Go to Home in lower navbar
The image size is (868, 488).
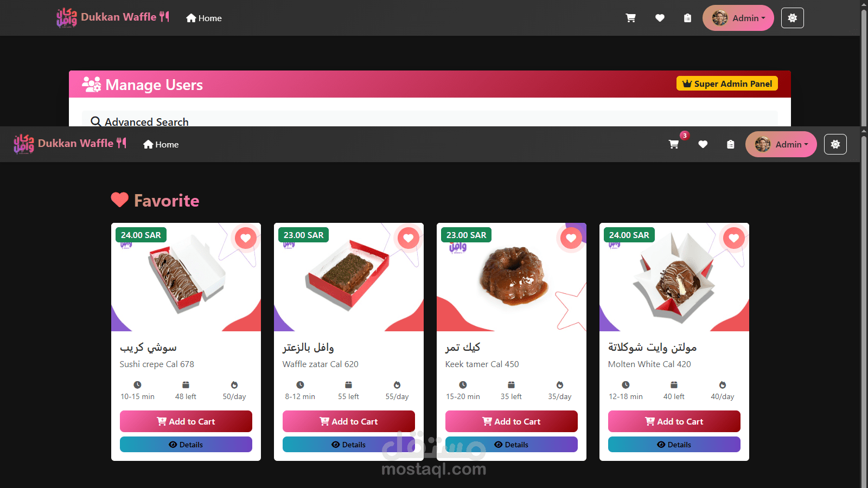(161, 144)
